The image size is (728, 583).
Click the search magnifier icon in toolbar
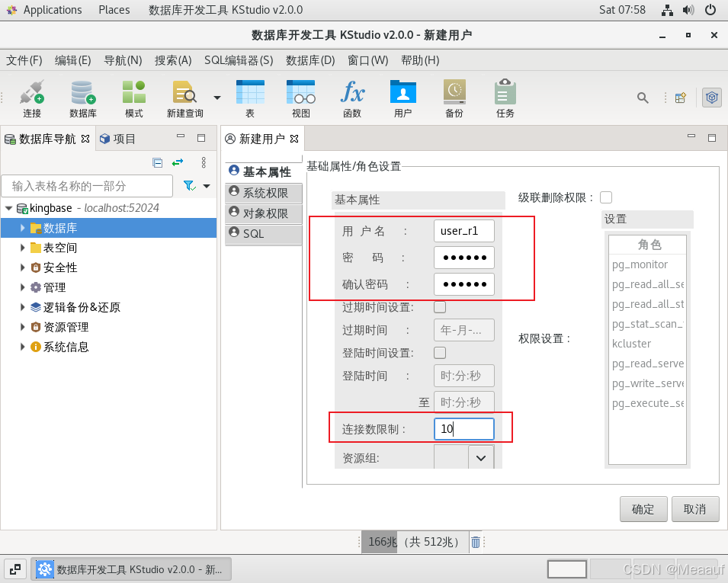[x=643, y=98]
